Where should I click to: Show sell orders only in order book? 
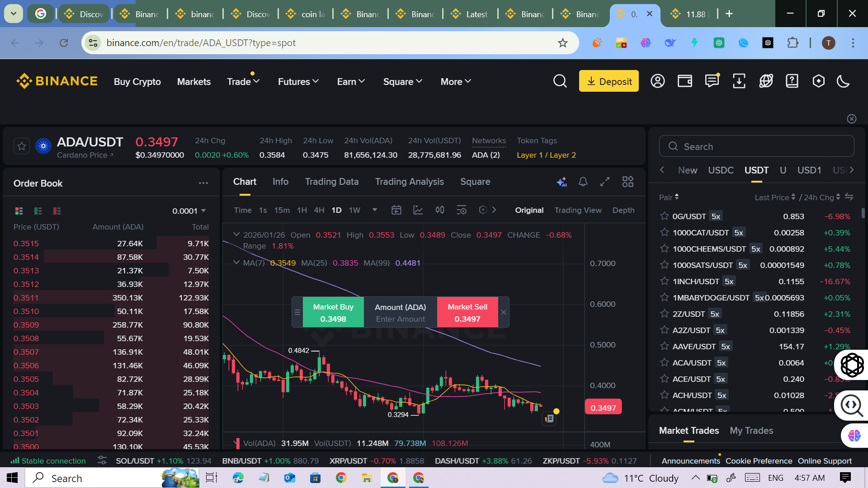(57, 211)
